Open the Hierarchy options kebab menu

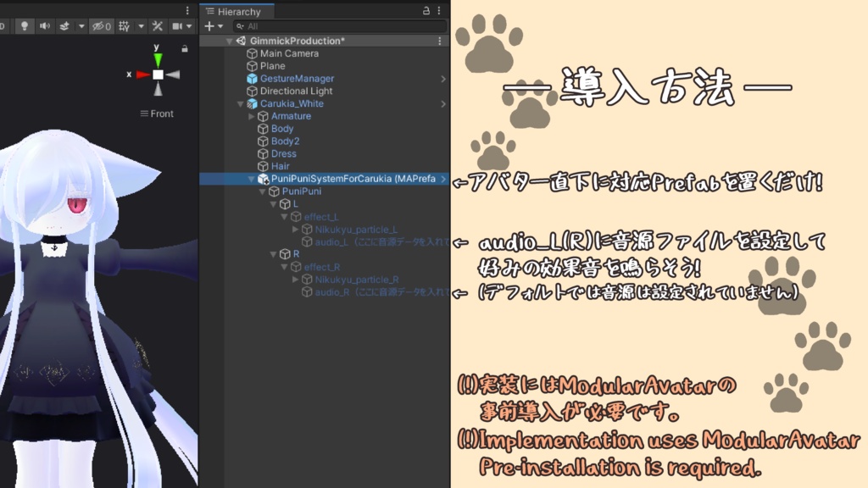[438, 11]
